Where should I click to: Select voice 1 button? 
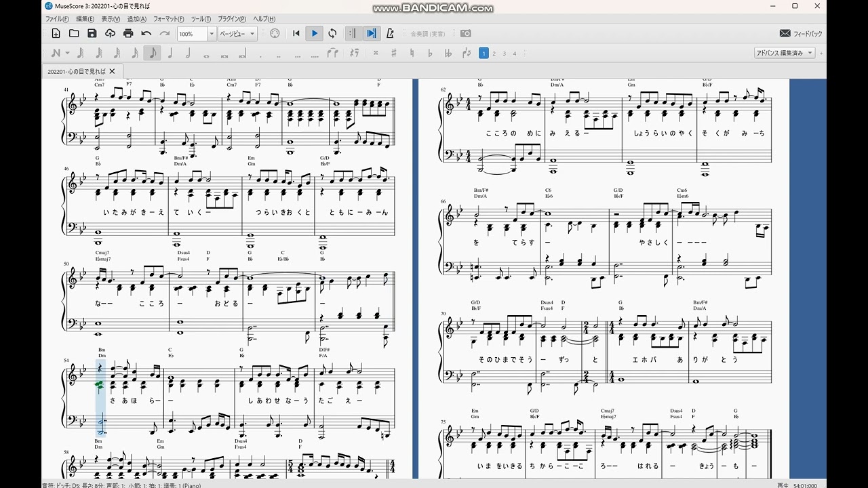coord(484,53)
